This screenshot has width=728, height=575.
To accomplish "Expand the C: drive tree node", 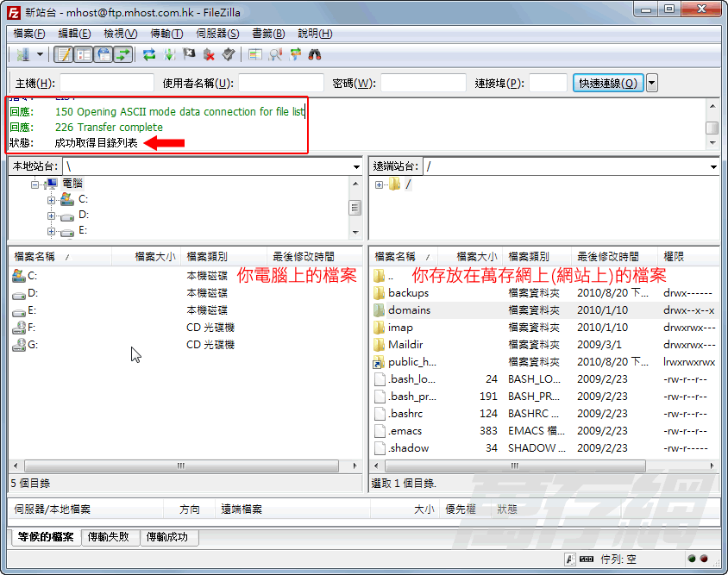I will (x=51, y=201).
